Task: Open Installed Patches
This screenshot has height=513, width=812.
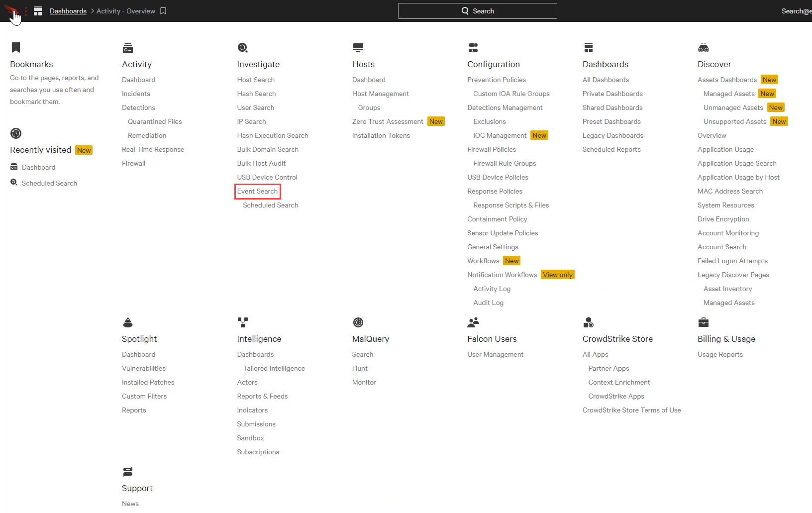Action: click(148, 382)
